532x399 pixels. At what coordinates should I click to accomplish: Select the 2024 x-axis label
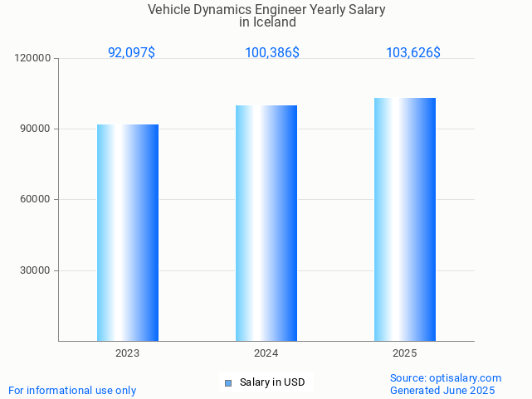point(266,353)
